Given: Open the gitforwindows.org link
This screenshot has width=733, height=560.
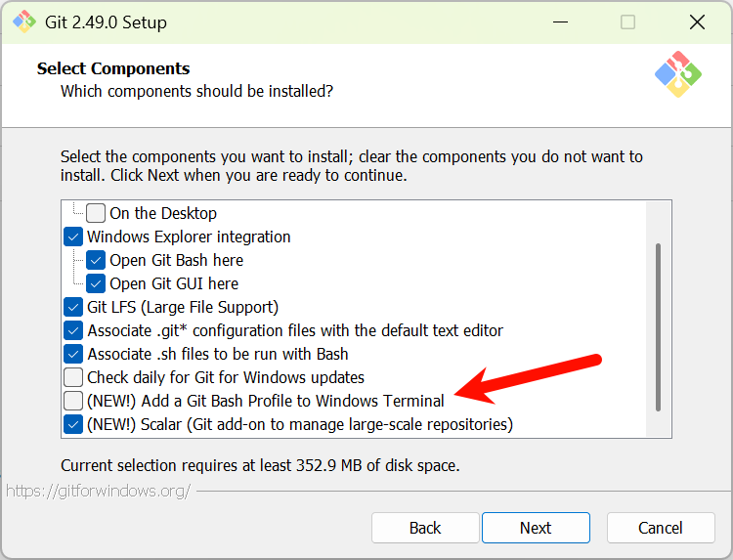Looking at the screenshot, I should click(x=98, y=491).
